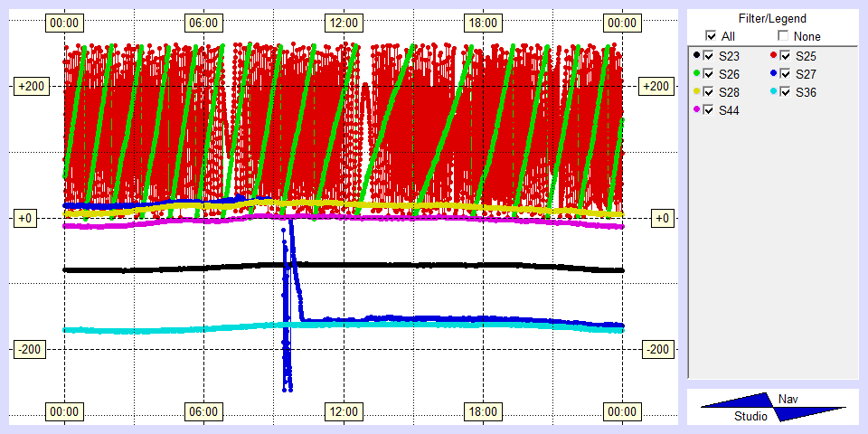Viewport: 868px width, 434px height.
Task: Click the 12:00 label on bottom axis
Action: pyautogui.click(x=343, y=412)
